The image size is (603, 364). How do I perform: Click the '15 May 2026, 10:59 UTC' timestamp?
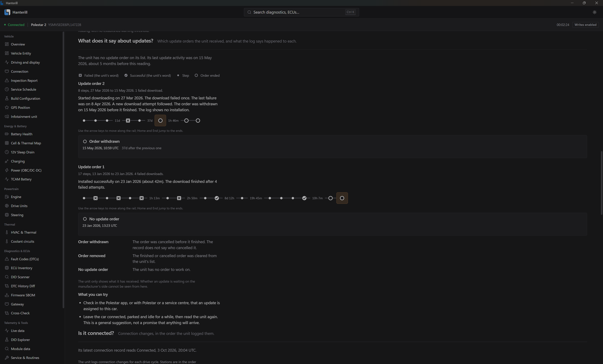[x=100, y=148]
